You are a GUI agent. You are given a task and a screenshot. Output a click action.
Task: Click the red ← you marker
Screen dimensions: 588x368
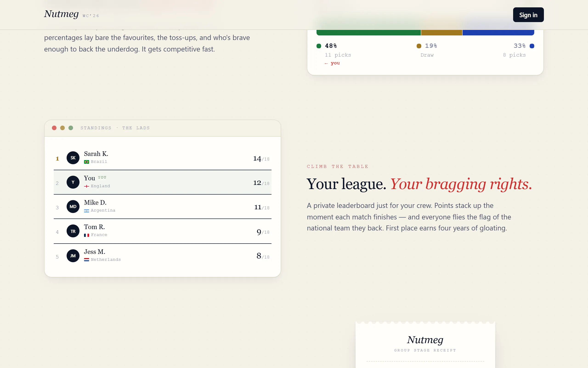[332, 63]
